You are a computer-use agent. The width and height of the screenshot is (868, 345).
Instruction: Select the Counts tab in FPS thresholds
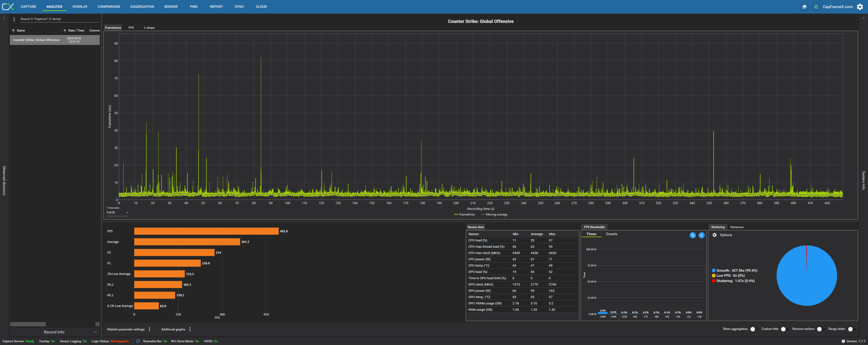pos(611,234)
